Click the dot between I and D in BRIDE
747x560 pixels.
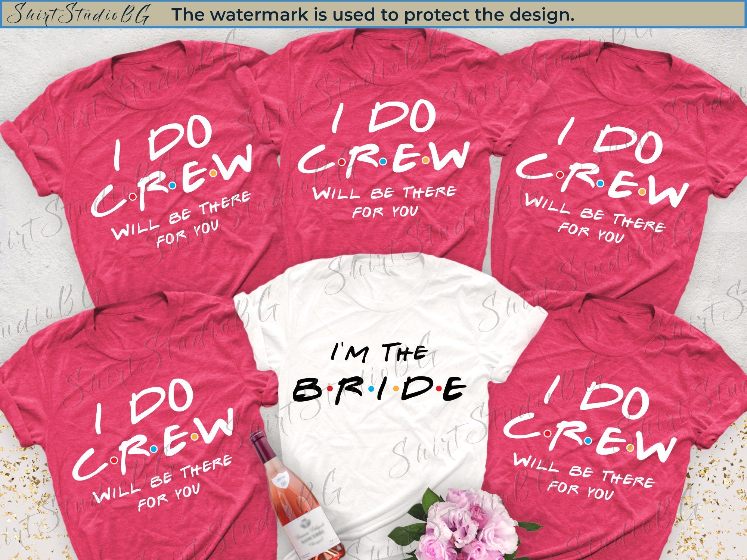396,389
